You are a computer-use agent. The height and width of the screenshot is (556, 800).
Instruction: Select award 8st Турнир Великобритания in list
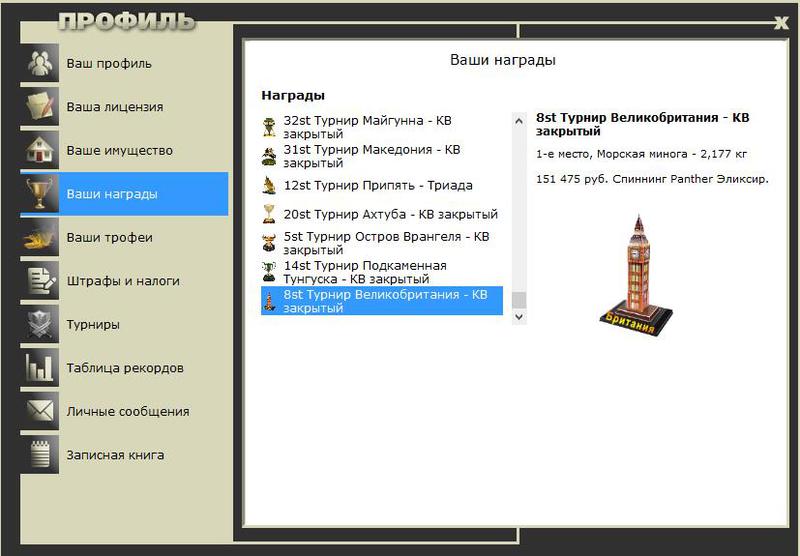[x=382, y=301]
